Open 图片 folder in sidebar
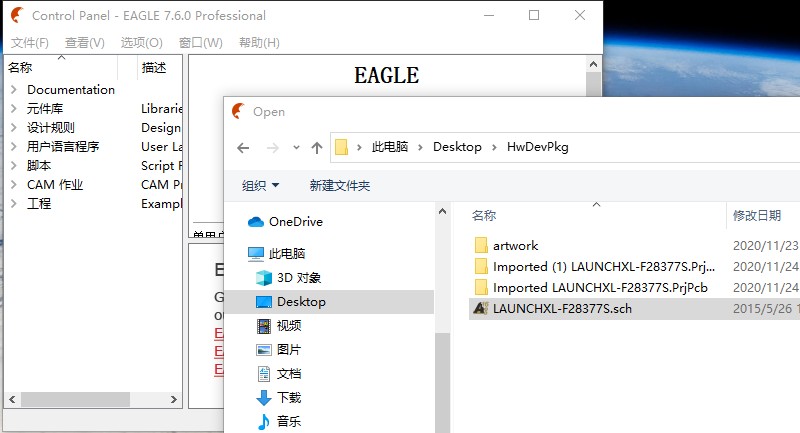The width and height of the screenshot is (800, 433). click(x=279, y=350)
